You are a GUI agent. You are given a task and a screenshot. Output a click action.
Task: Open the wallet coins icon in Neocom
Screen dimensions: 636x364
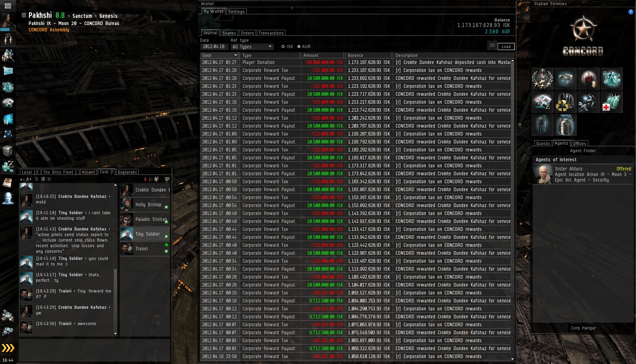8,167
